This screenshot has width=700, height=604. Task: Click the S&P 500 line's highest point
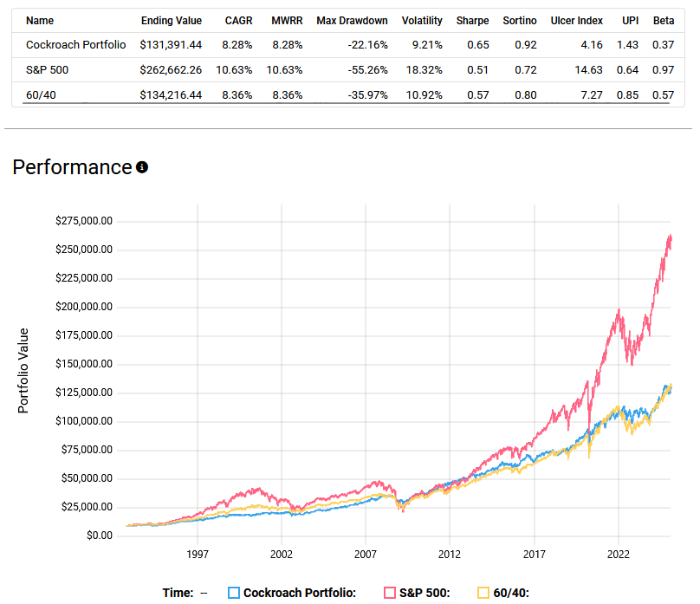click(x=670, y=236)
